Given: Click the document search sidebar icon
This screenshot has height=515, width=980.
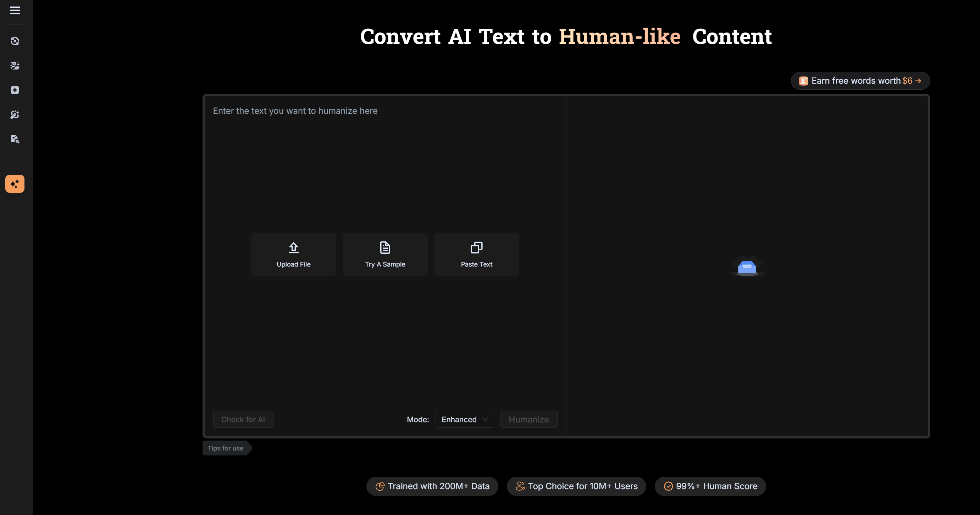Looking at the screenshot, I should [x=15, y=139].
